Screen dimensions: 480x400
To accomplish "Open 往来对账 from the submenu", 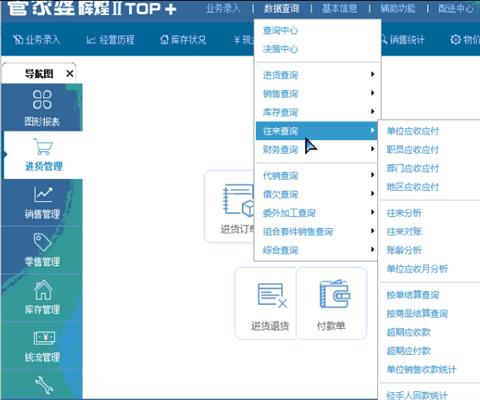I will pyautogui.click(x=404, y=231).
